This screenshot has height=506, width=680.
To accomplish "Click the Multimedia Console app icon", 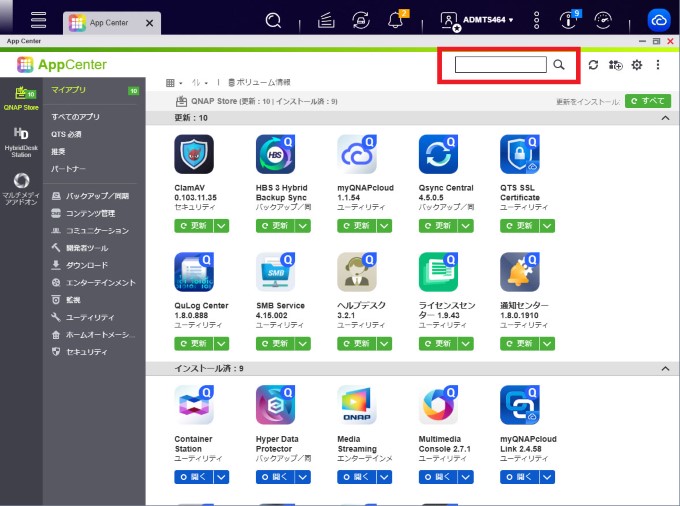I will click(438, 405).
